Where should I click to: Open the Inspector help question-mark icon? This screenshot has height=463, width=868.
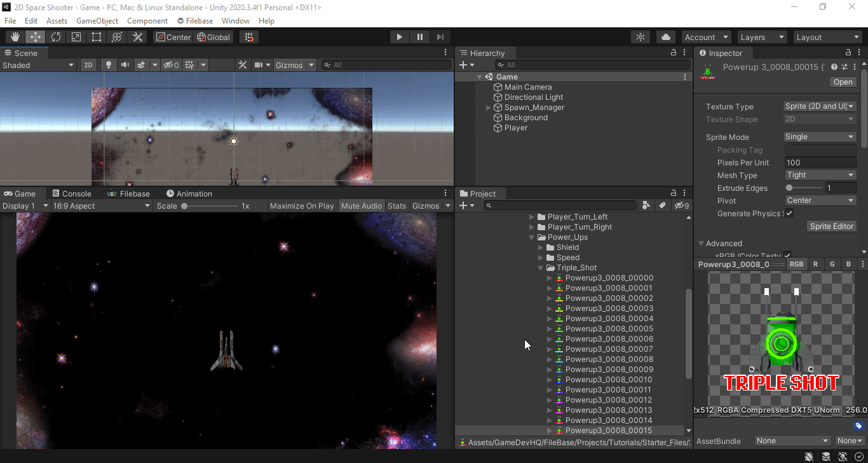[x=834, y=67]
